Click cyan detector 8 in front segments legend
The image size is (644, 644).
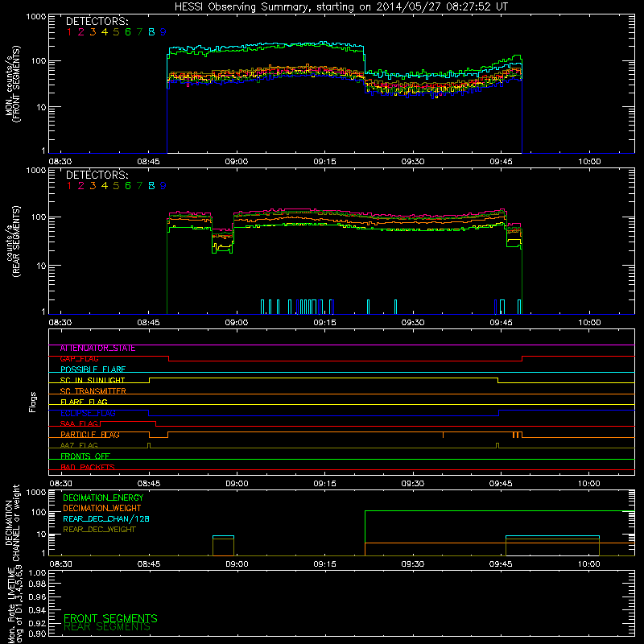[151, 32]
